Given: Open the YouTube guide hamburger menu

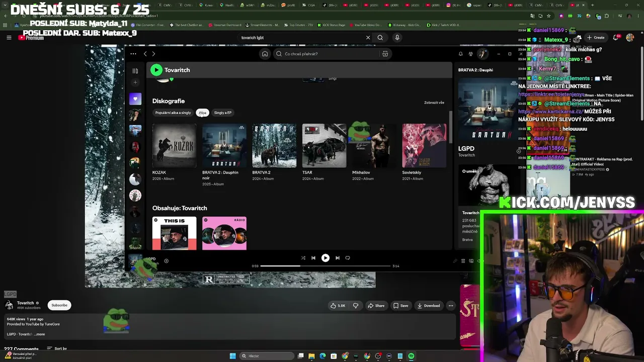Looking at the screenshot, I should coord(9,37).
